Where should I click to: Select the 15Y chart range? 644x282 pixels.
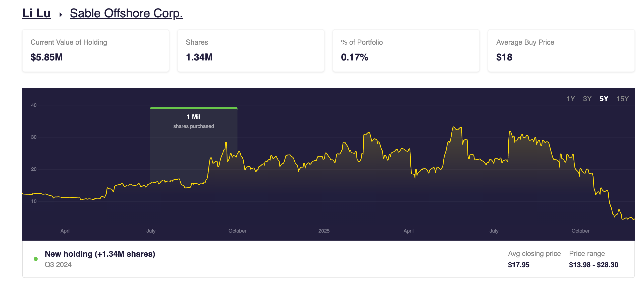(x=622, y=99)
